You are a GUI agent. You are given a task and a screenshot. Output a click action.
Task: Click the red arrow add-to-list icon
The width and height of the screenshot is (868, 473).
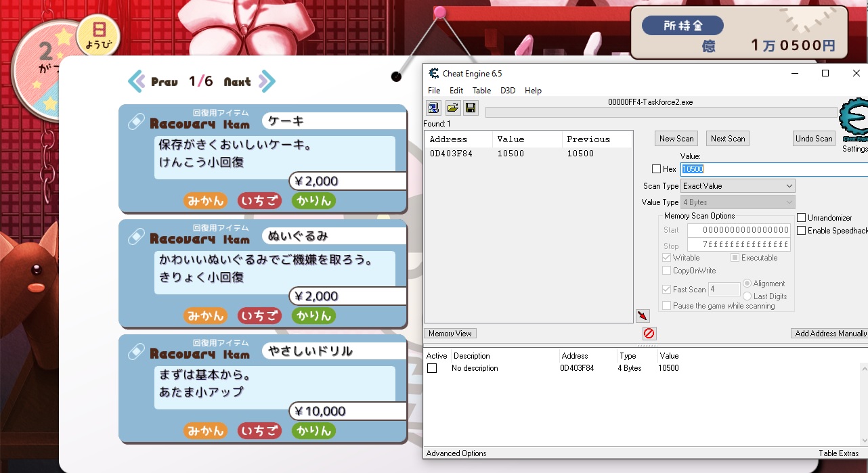[x=643, y=315]
